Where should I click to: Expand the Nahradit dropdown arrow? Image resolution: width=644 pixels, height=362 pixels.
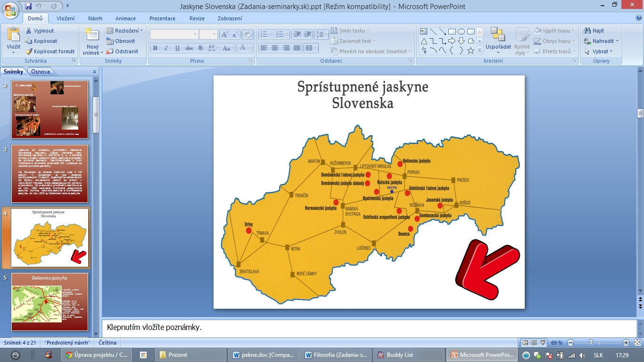click(x=617, y=41)
